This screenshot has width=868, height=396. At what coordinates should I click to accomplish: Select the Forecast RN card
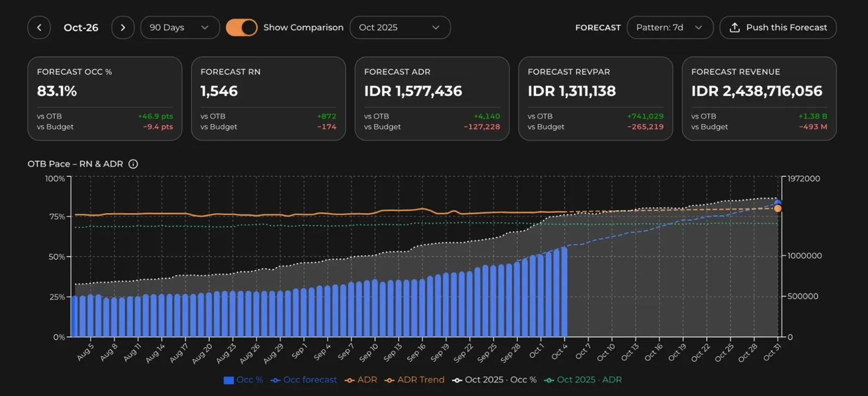click(269, 99)
